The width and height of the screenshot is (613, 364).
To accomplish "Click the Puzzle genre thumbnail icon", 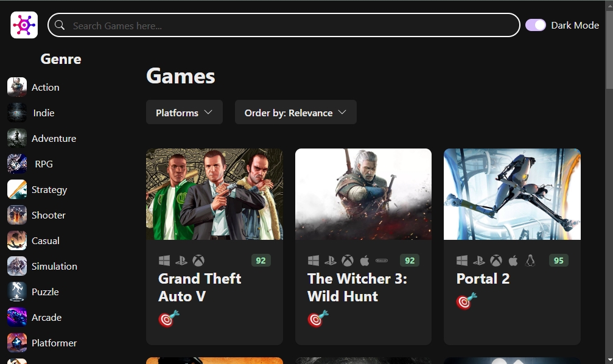I will (17, 292).
